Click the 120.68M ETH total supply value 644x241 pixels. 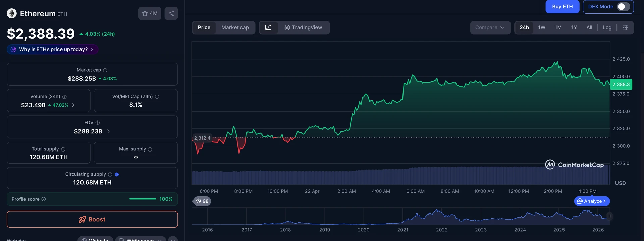(49, 157)
